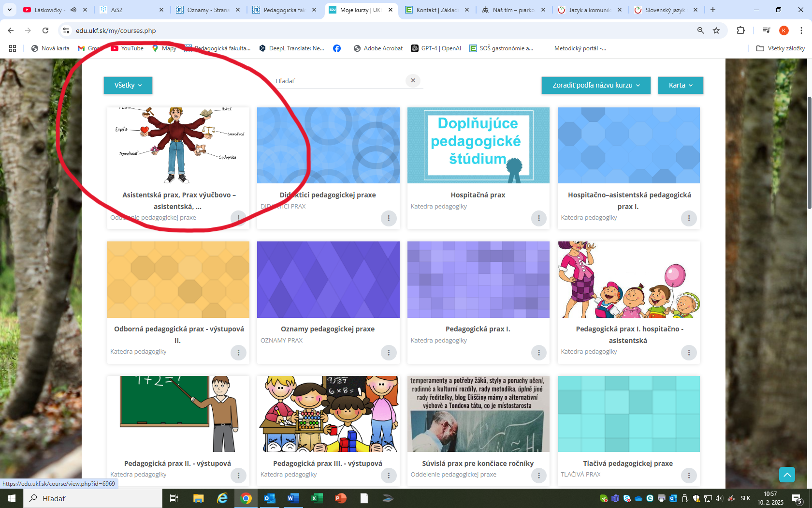The height and width of the screenshot is (508, 812).
Task: Open DeepL Translate bookmark
Action: point(291,48)
